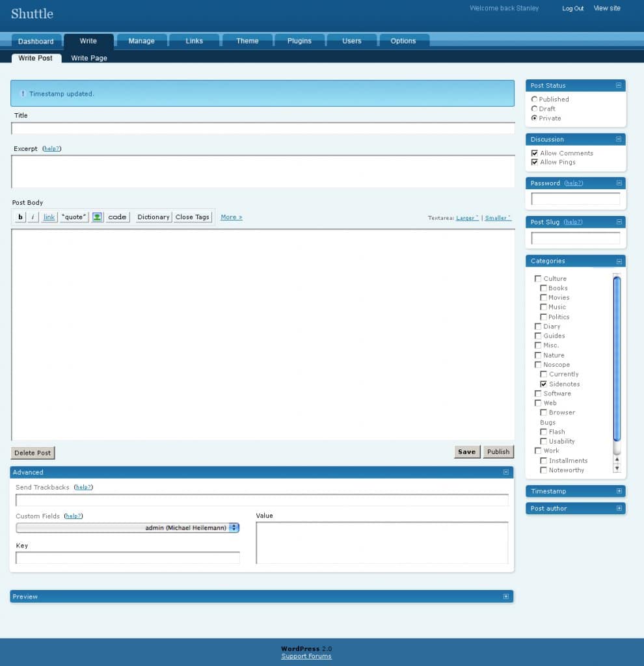
Task: Check the Software category
Action: tap(538, 393)
